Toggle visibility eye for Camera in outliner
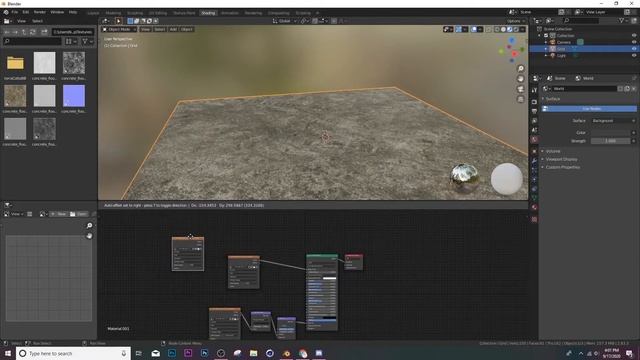The width and height of the screenshot is (640, 360). pos(634,42)
